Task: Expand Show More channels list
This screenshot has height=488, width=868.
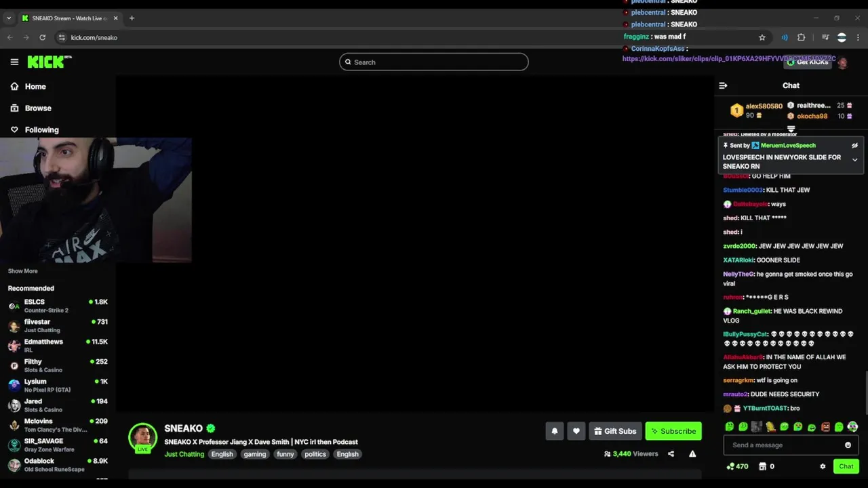Action: pyautogui.click(x=22, y=271)
